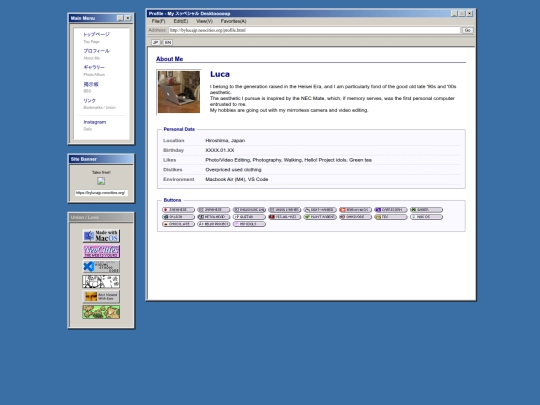Open the ギャラリー (Photo Album) link
The width and height of the screenshot is (540, 405).
(94, 68)
